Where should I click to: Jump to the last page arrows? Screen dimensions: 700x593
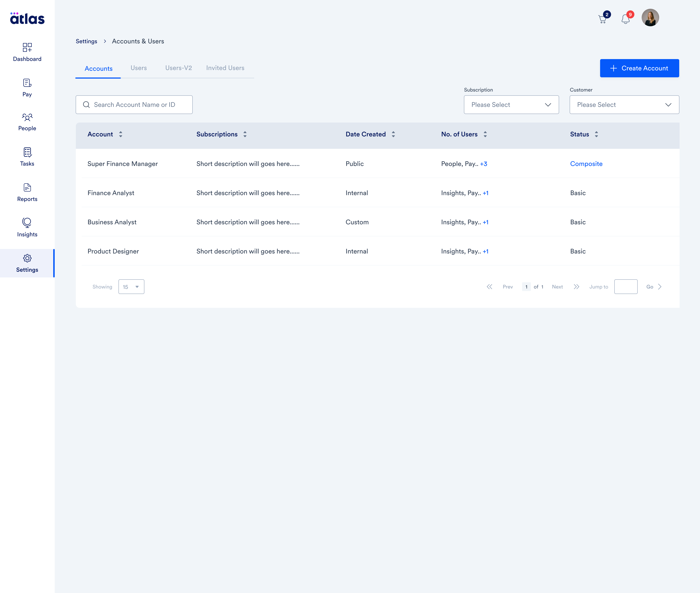(576, 287)
